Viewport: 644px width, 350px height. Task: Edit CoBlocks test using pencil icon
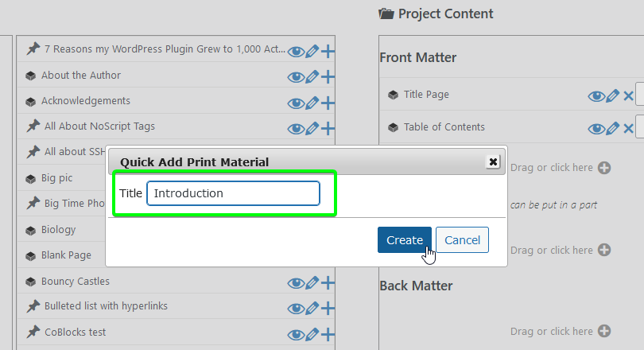pyautogui.click(x=312, y=334)
